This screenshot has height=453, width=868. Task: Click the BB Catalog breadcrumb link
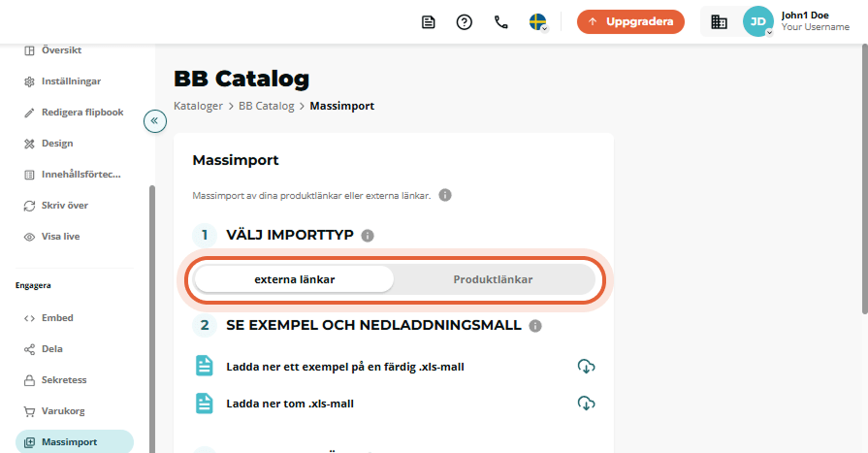(x=267, y=106)
